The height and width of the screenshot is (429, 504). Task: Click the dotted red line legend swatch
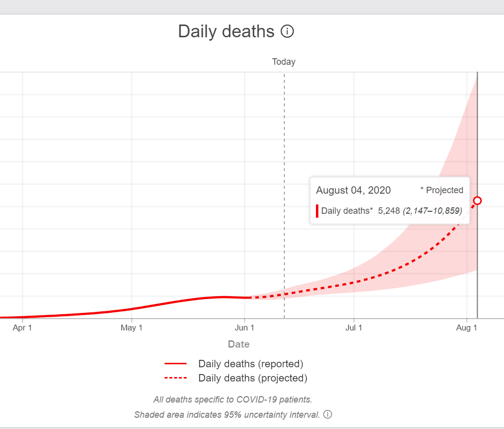[175, 378]
